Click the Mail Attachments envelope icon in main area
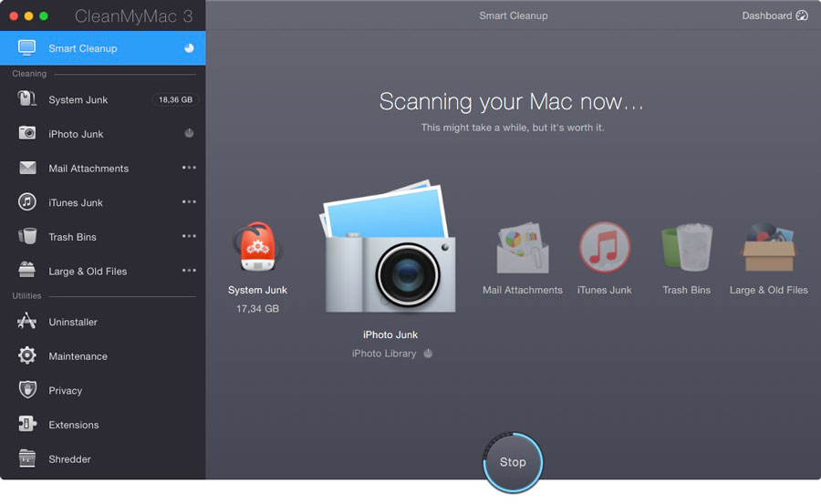Image resolution: width=821 pixels, height=504 pixels. coord(522,247)
